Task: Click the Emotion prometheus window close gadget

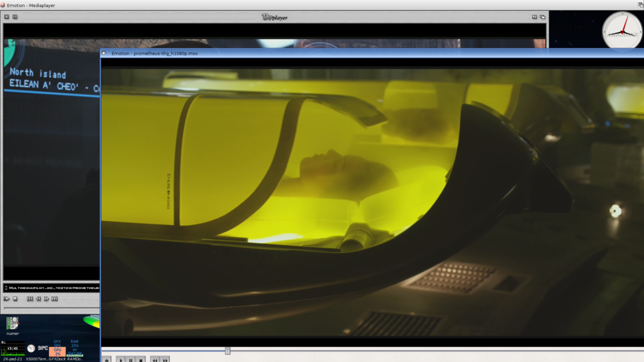Action: [x=104, y=53]
